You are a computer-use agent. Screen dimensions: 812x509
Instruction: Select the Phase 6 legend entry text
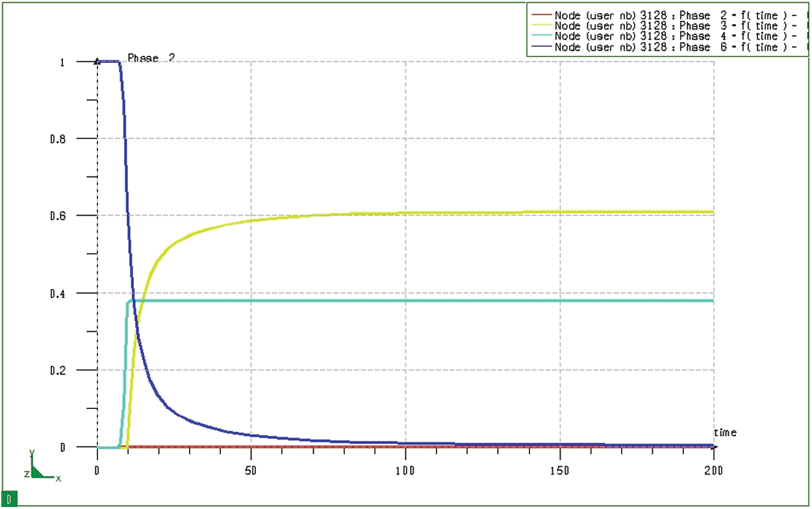[x=670, y=47]
